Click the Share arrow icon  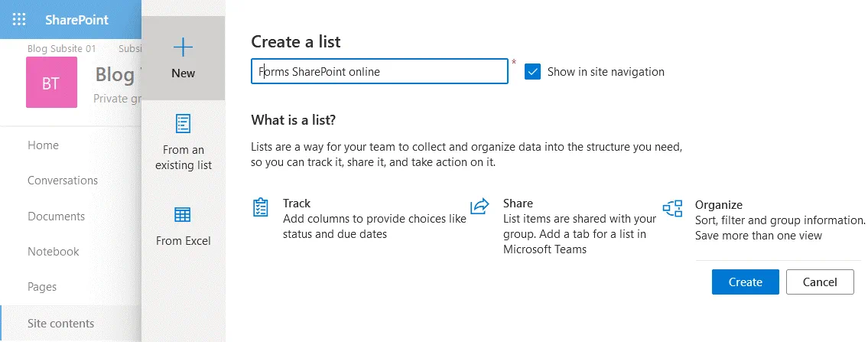pos(480,207)
